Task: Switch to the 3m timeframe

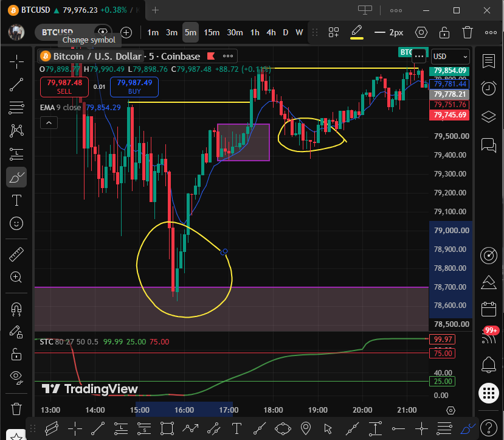Action: click(171, 32)
